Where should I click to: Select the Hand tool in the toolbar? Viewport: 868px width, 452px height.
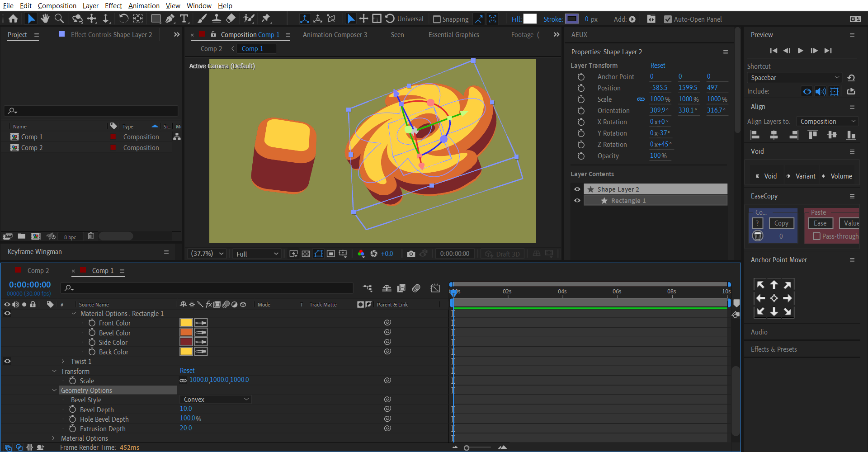coord(45,19)
